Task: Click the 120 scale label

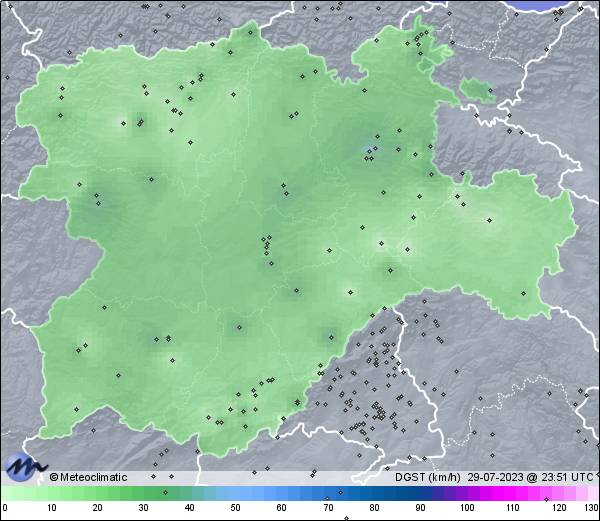Action: (x=559, y=508)
